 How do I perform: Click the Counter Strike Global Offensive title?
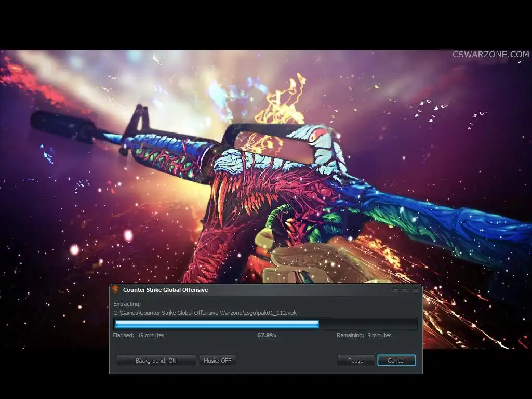pyautogui.click(x=165, y=290)
